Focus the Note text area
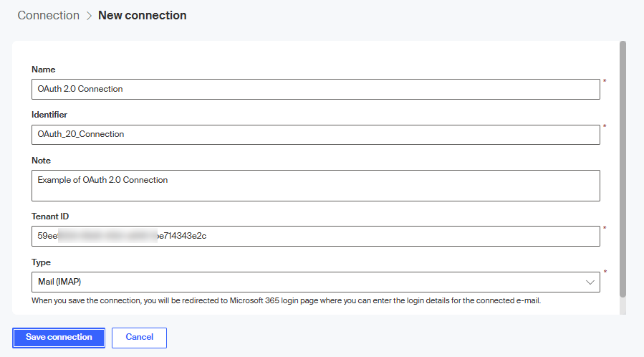Viewport: 644px width, 357px height. click(315, 186)
